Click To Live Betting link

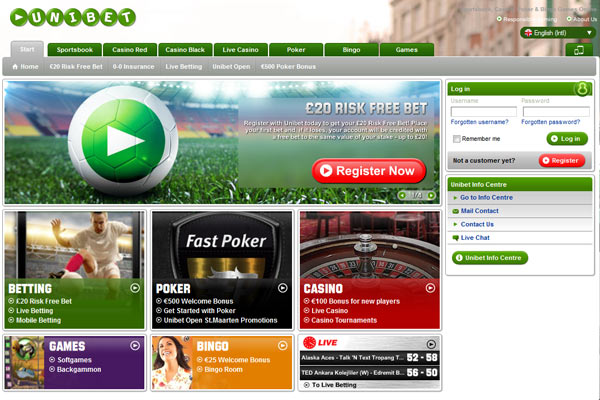[x=334, y=385]
